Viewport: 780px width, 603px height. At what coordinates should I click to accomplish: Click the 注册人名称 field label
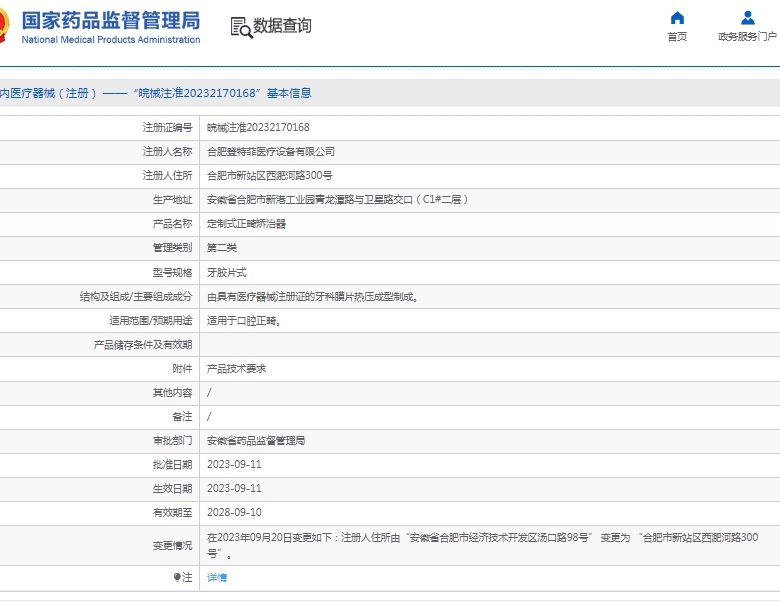(167, 152)
